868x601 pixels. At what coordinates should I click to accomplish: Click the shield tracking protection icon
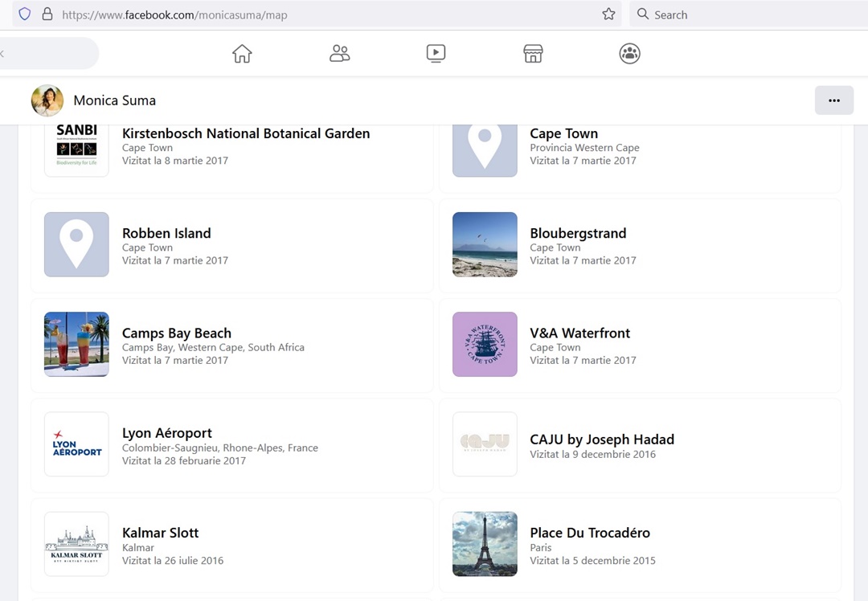pyautogui.click(x=24, y=14)
